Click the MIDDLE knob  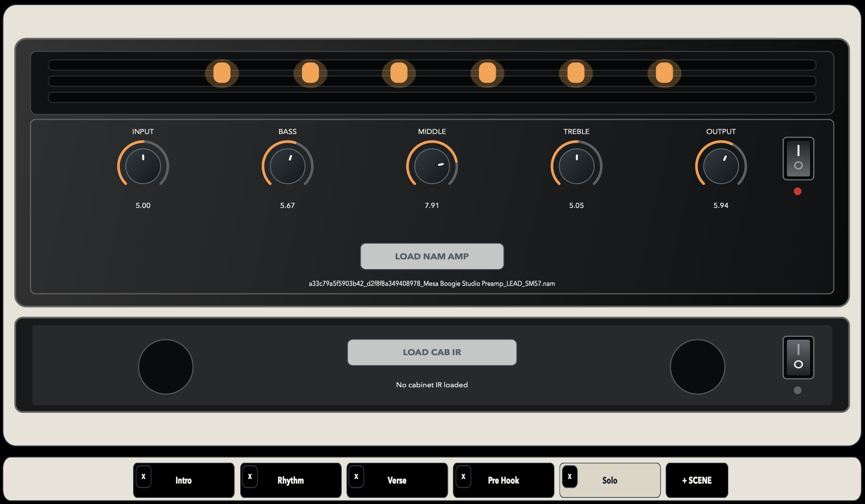[432, 166]
